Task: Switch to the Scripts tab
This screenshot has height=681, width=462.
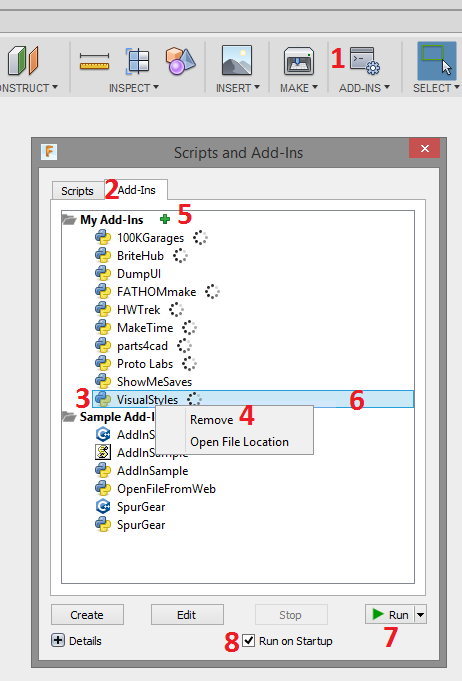Action: 77,191
